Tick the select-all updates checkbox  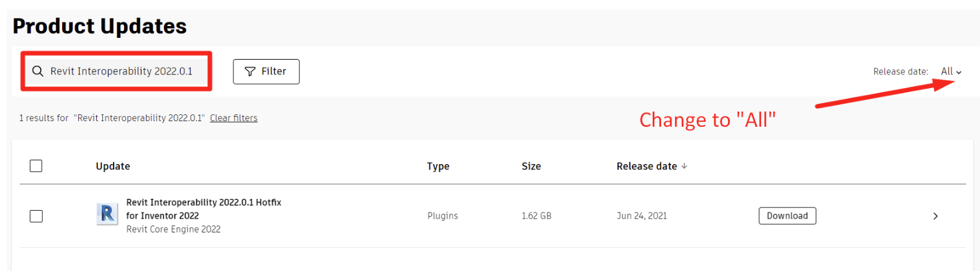[36, 166]
